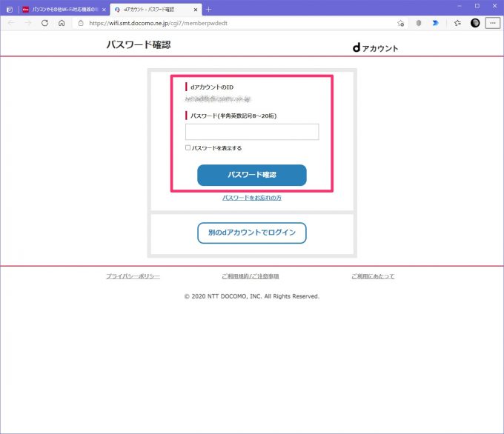Open the blue arrow extension icon
This screenshot has width=504, height=434.
click(436, 23)
